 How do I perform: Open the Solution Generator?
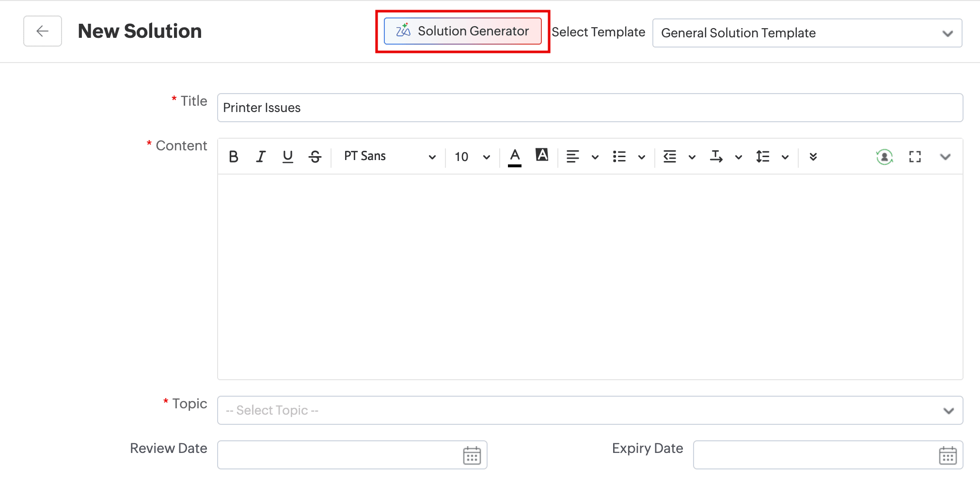tap(463, 31)
